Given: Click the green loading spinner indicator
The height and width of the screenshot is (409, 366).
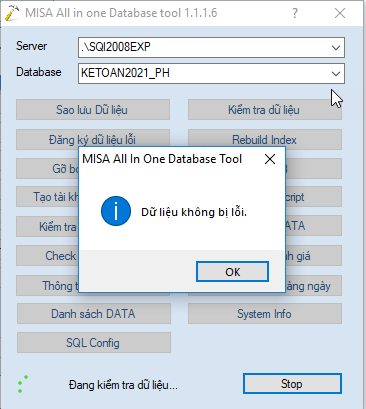Looking at the screenshot, I should coord(22,384).
